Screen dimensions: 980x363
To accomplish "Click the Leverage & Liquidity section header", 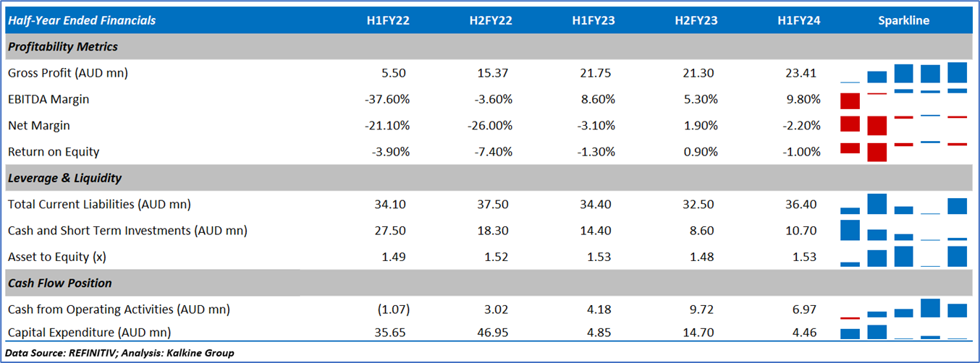I will [x=64, y=178].
